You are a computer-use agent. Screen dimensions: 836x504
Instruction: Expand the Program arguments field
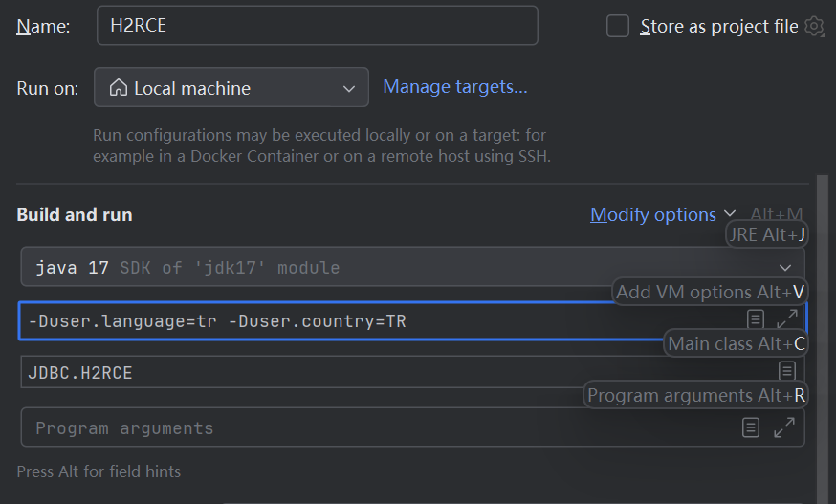[784, 427]
